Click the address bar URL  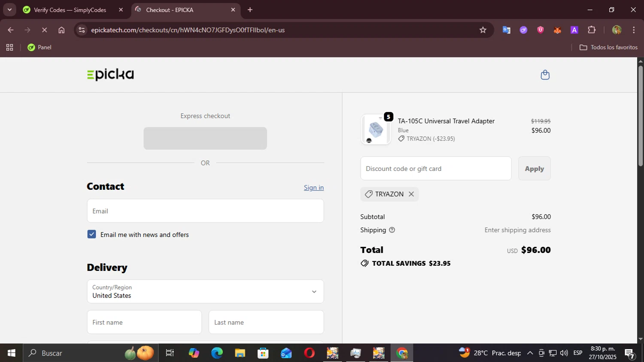[x=188, y=30]
